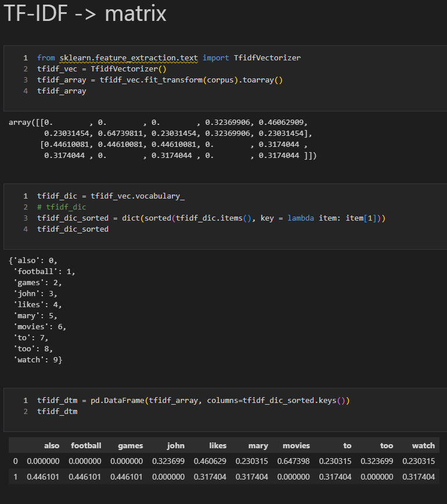Image resolution: width=447 pixels, height=504 pixels.
Task: Select the 'football': 1 dictionary entry
Action: (x=44, y=272)
